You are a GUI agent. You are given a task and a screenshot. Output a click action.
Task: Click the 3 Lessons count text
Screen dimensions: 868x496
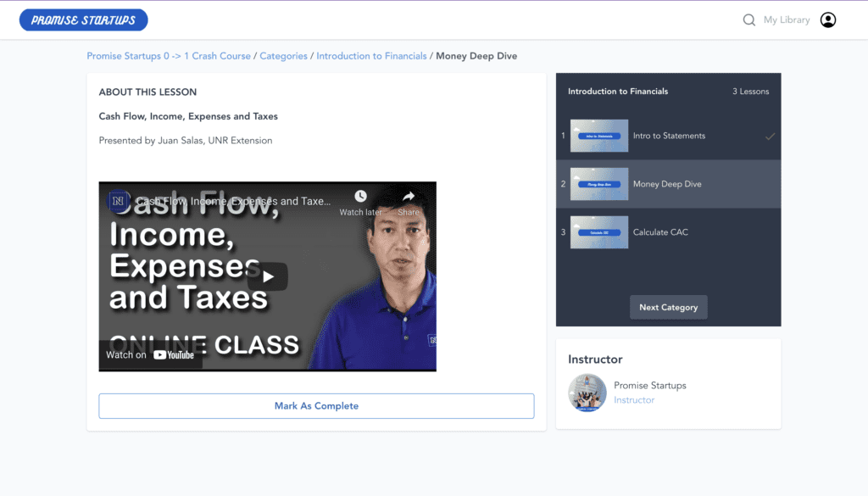(751, 92)
